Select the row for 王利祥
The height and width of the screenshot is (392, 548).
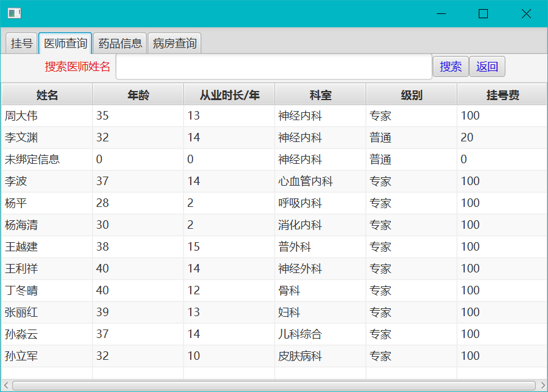(x=274, y=268)
